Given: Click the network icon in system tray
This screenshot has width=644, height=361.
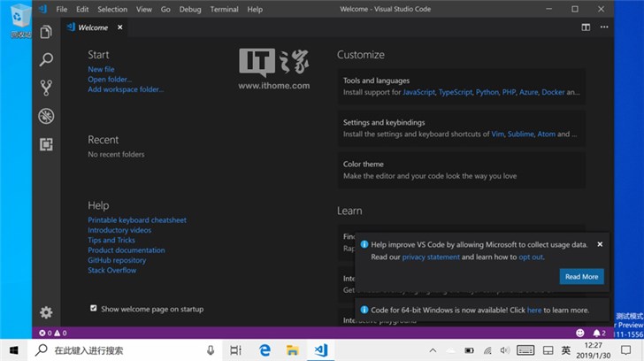Looking at the screenshot, I should tap(487, 350).
